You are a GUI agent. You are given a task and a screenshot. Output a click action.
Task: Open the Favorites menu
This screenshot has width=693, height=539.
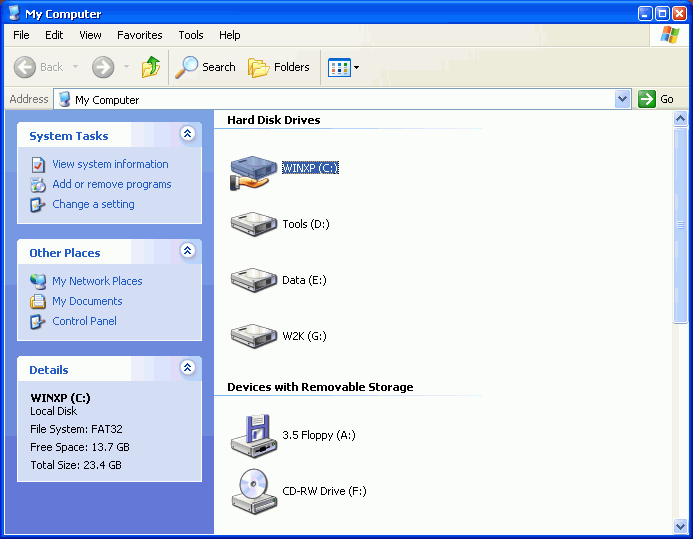[x=140, y=35]
